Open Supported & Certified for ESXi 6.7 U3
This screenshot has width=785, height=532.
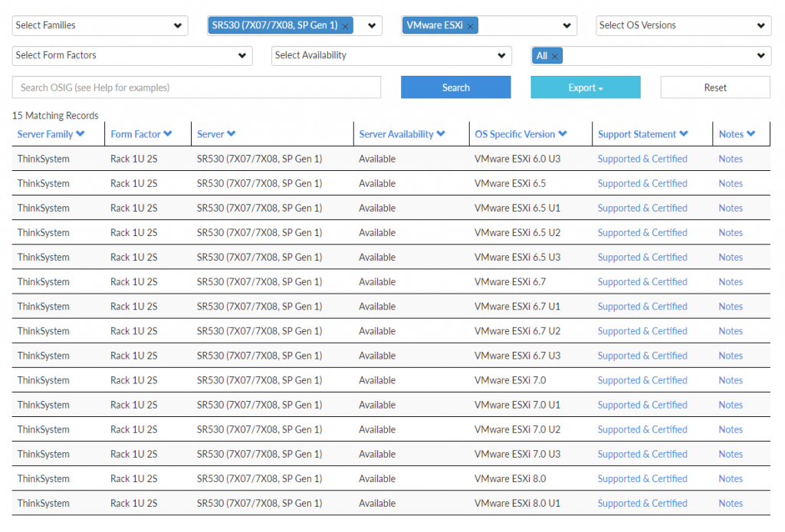642,356
